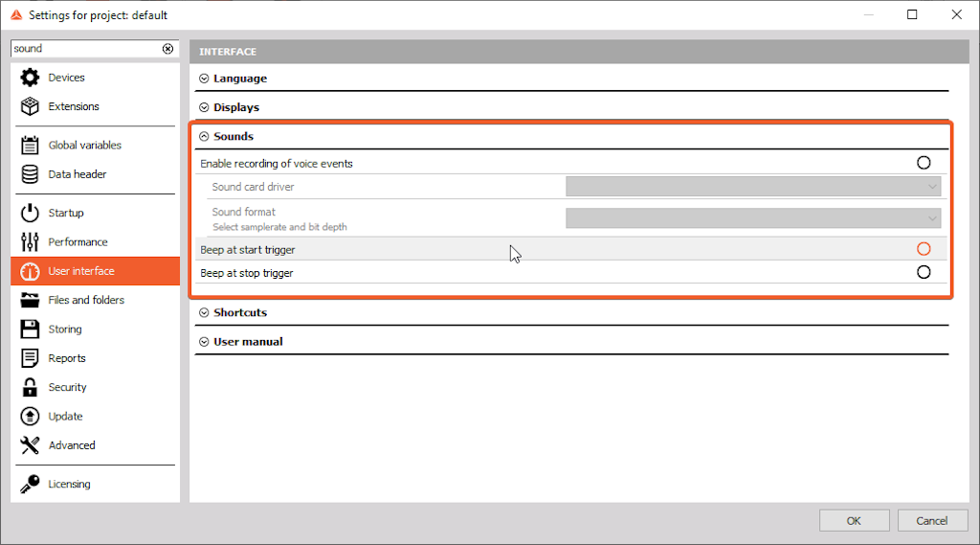Enable recording of voice events toggle
This screenshot has width=980, height=545.
924,163
